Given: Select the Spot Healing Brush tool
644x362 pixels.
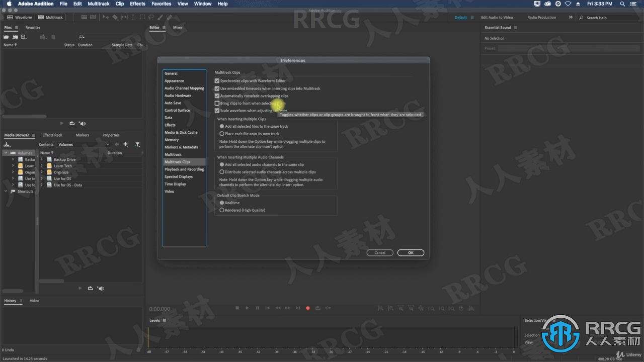Looking at the screenshot, I should pyautogui.click(x=169, y=17).
